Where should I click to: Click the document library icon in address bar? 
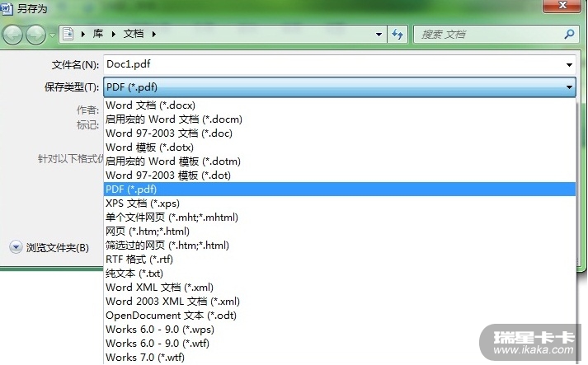pyautogui.click(x=68, y=34)
